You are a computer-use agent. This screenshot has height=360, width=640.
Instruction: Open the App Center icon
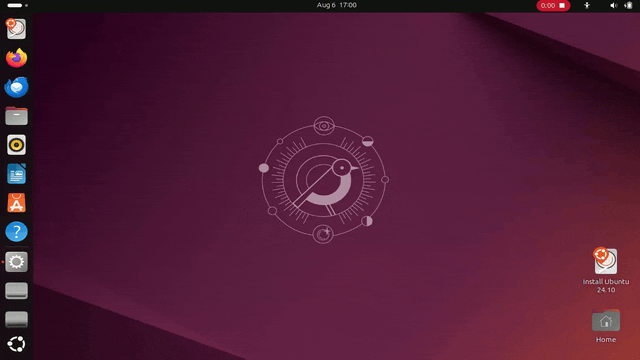pyautogui.click(x=16, y=203)
